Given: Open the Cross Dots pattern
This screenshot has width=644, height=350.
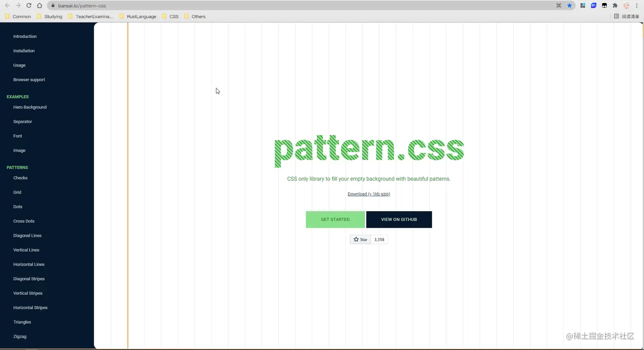Looking at the screenshot, I should 24,221.
